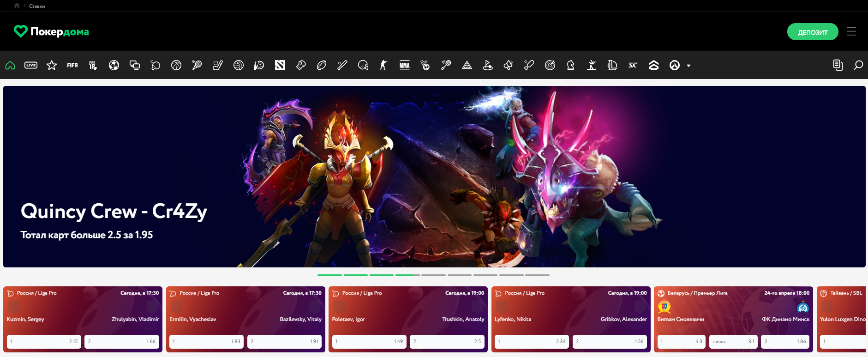The width and height of the screenshot is (868, 357).
Task: Select the ice hockey icon
Action: 218,65
